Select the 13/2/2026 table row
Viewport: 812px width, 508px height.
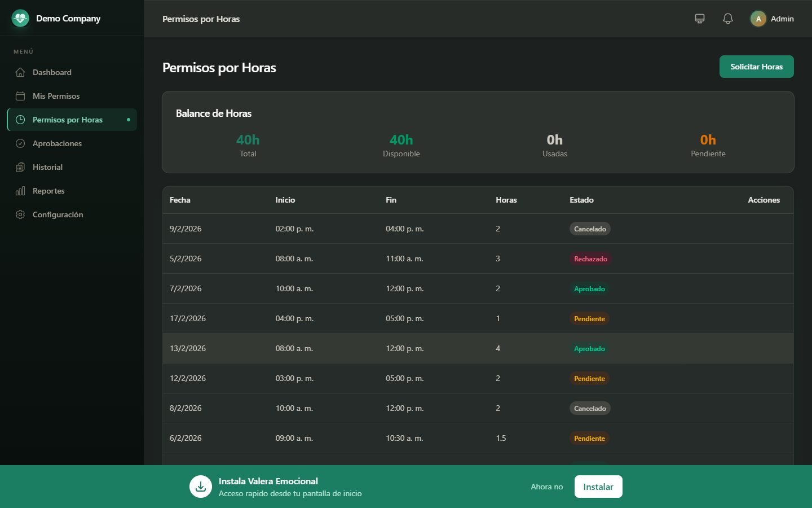(x=478, y=348)
